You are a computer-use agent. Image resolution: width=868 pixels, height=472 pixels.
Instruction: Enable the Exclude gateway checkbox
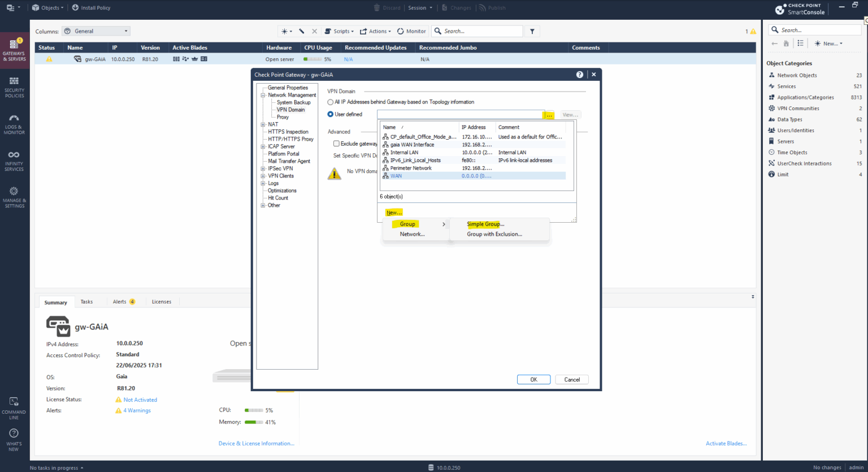point(336,143)
